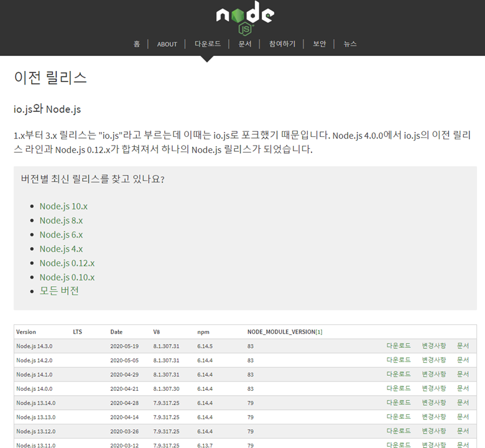Click 다운로드 for Node.js 14.3.0
Screen dimensions: 485x448
pyautogui.click(x=399, y=346)
